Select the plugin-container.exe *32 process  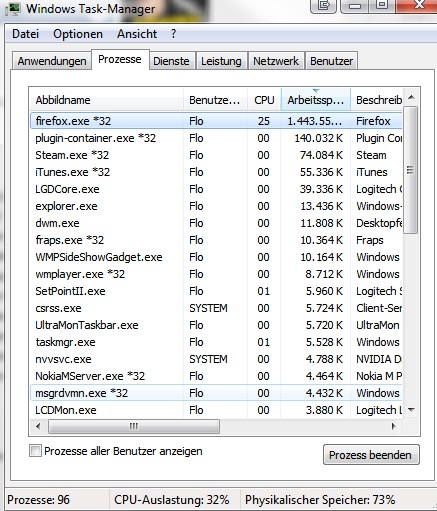pyautogui.click(x=216, y=138)
